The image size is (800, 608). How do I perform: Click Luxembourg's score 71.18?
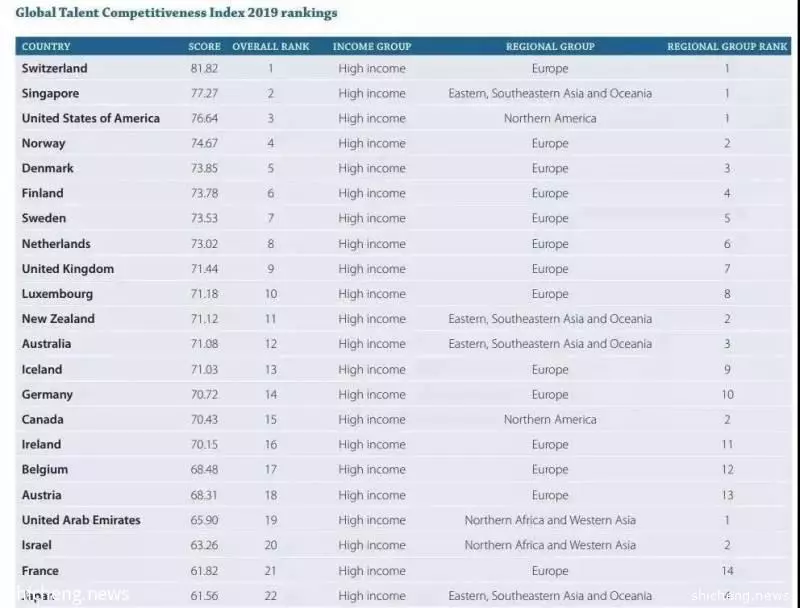[x=204, y=294]
